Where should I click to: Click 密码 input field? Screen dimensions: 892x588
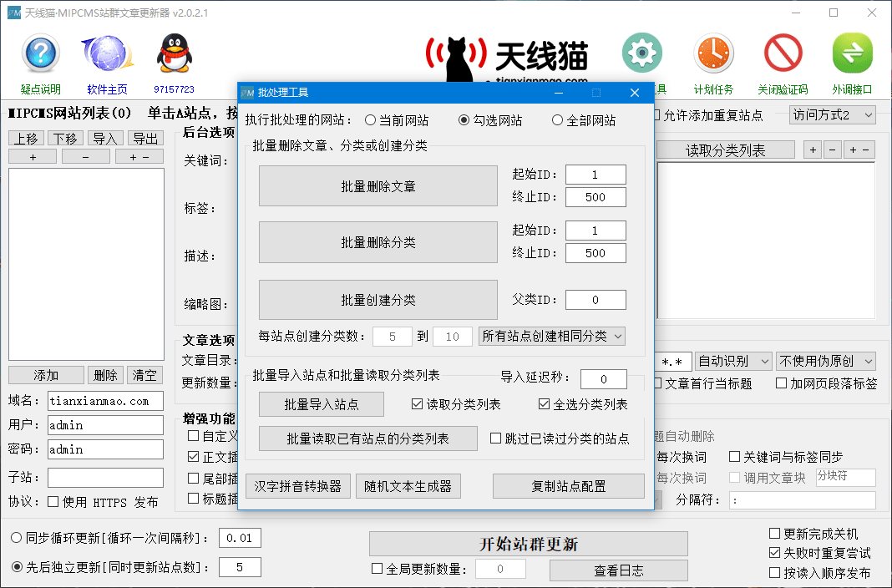tap(105, 449)
